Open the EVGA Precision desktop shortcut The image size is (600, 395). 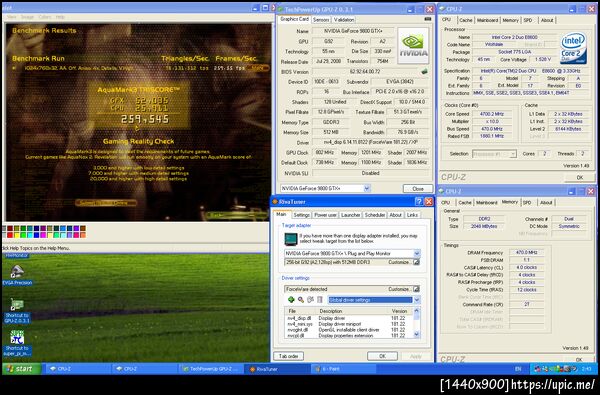(x=17, y=274)
